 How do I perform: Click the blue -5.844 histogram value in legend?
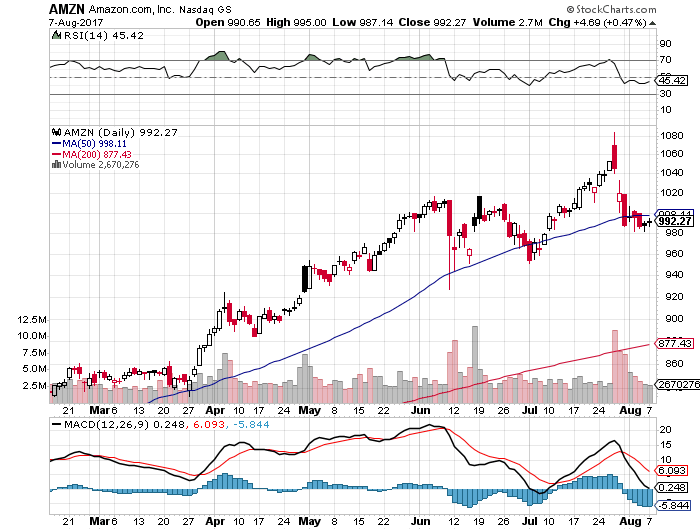click(251, 424)
